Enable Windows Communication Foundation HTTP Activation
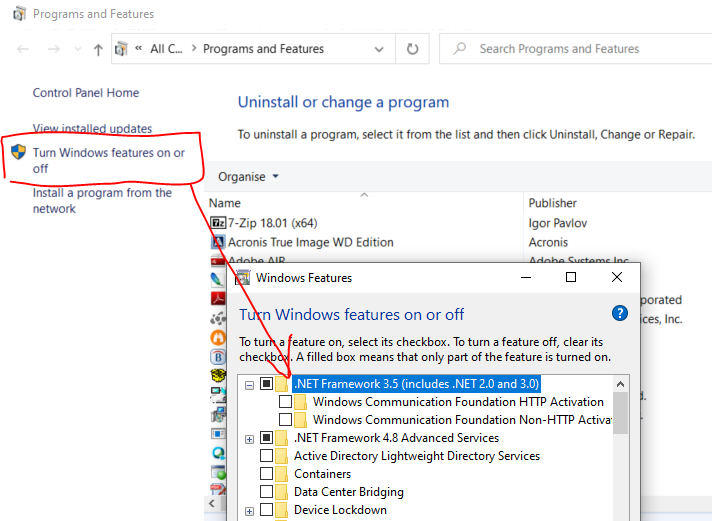Viewport: 712px width, 521px height. (x=286, y=402)
